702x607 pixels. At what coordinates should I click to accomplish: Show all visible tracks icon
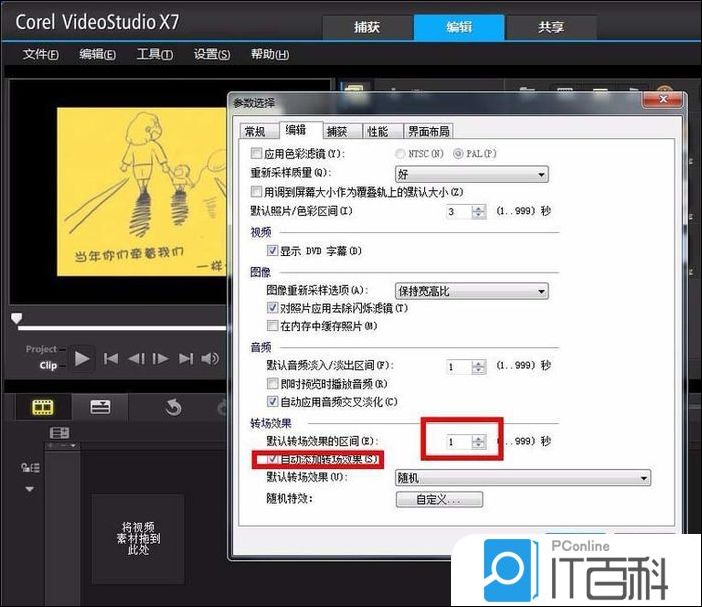point(59,432)
